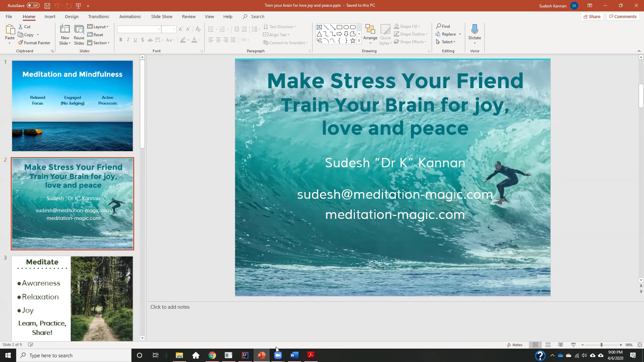Click the Save icon in title bar

point(47,6)
